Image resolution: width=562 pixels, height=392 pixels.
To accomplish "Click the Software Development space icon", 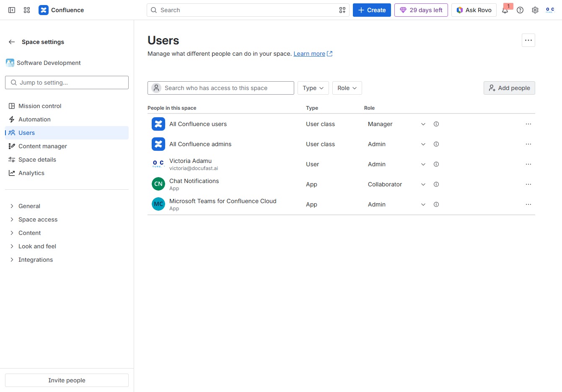I will point(10,63).
